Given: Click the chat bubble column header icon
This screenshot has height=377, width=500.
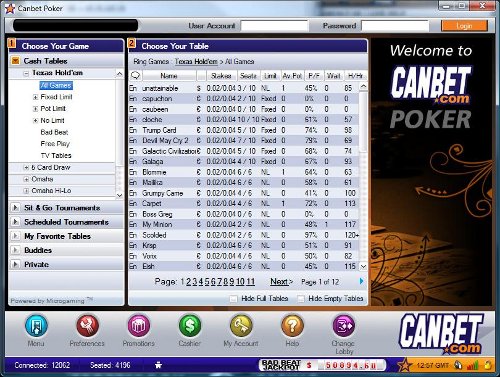Looking at the screenshot, I should (x=135, y=76).
